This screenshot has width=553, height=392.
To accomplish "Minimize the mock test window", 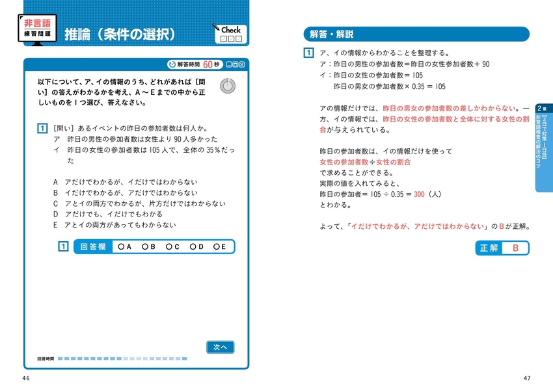I will tap(229, 64).
